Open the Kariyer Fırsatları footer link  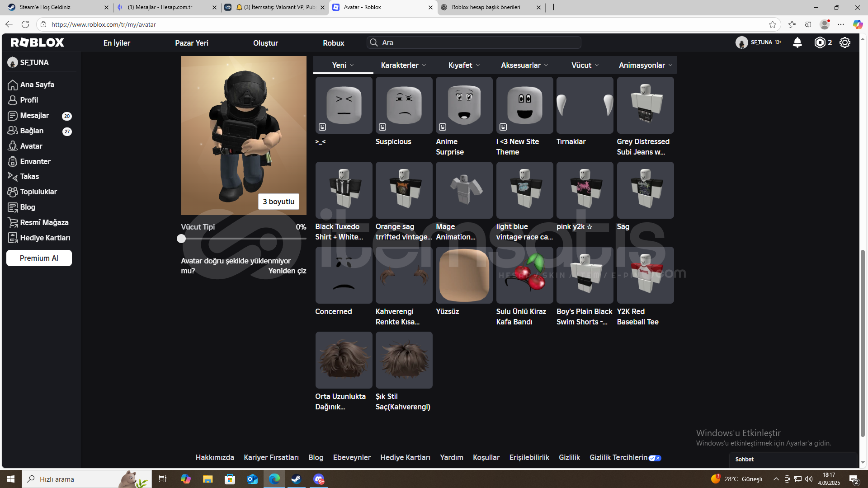tap(271, 457)
